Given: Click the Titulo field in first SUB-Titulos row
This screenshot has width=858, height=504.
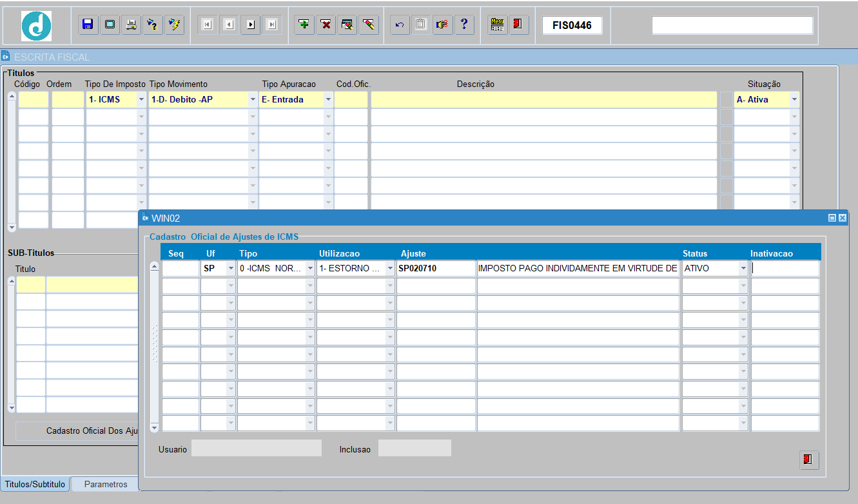Looking at the screenshot, I should pyautogui.click(x=31, y=284).
